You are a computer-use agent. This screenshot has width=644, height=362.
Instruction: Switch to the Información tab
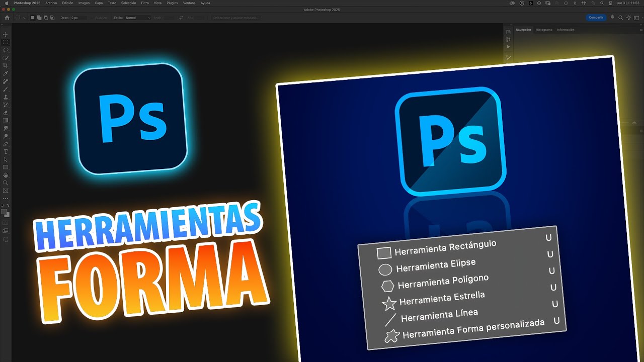pos(566,30)
